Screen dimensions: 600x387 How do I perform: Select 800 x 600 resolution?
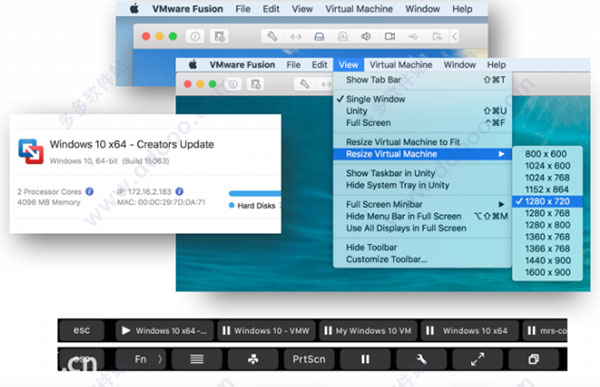click(547, 154)
